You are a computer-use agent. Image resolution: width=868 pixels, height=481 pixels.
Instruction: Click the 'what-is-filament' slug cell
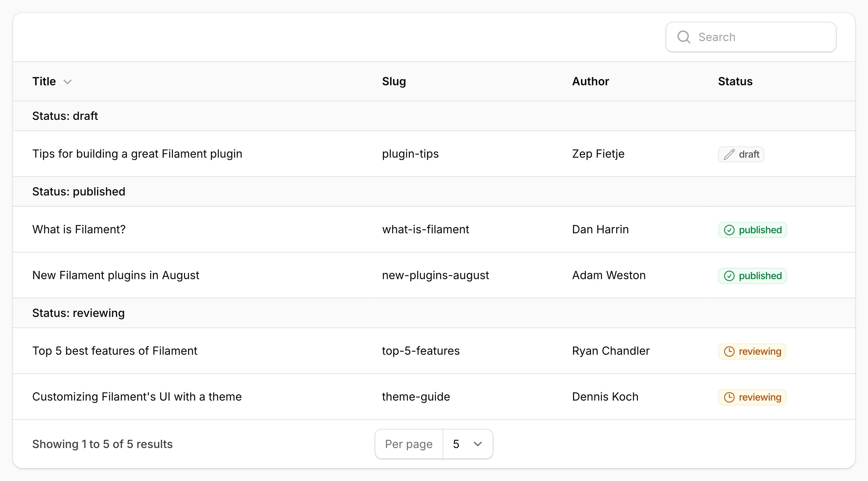coord(426,229)
